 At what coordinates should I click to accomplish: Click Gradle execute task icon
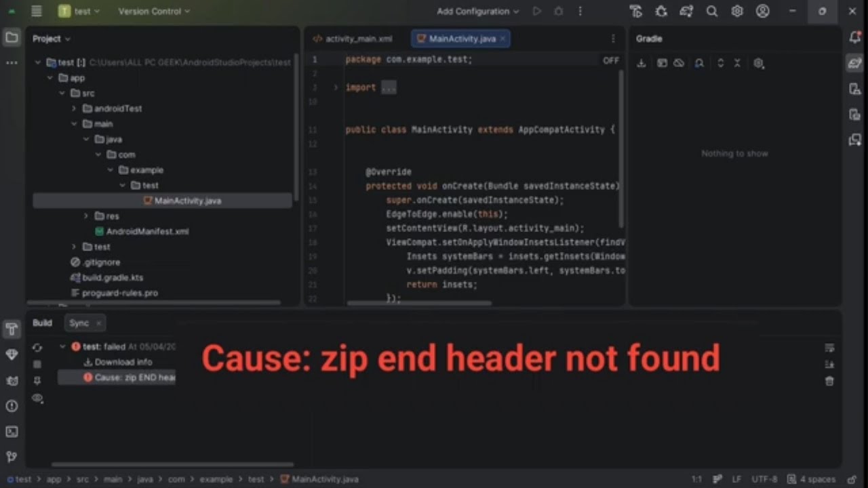662,63
